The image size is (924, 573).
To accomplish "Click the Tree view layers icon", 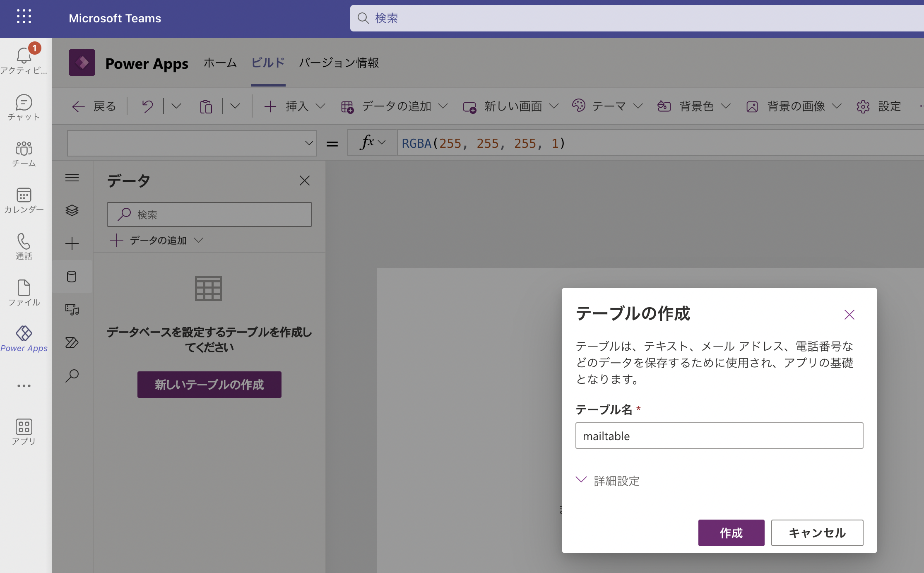I will [x=72, y=210].
